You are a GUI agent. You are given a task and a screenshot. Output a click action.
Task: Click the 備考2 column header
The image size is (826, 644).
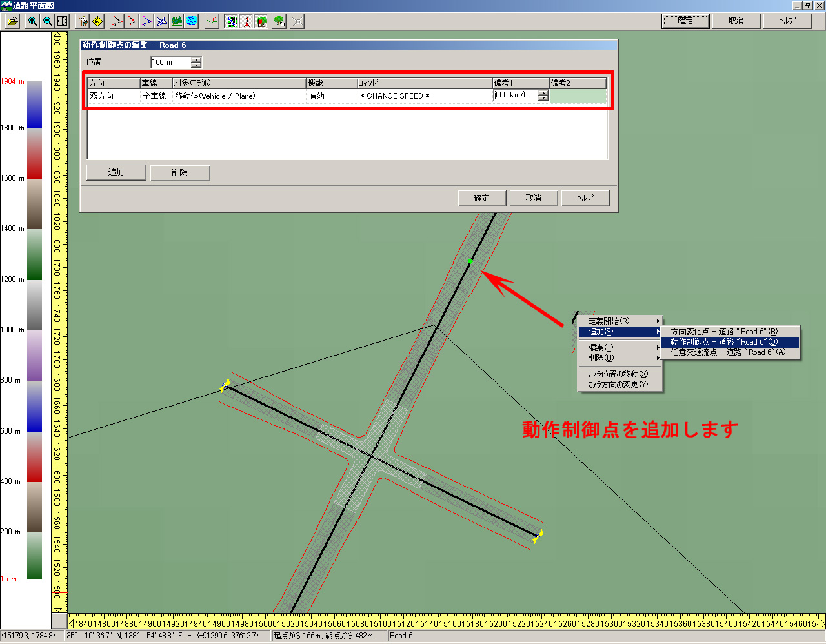[578, 83]
